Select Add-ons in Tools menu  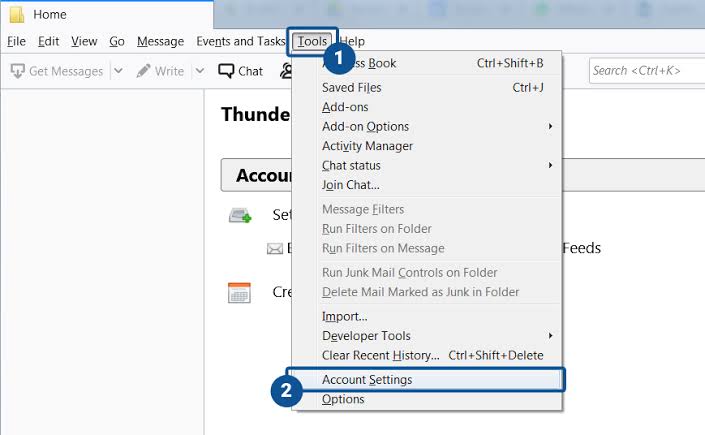[427, 107]
